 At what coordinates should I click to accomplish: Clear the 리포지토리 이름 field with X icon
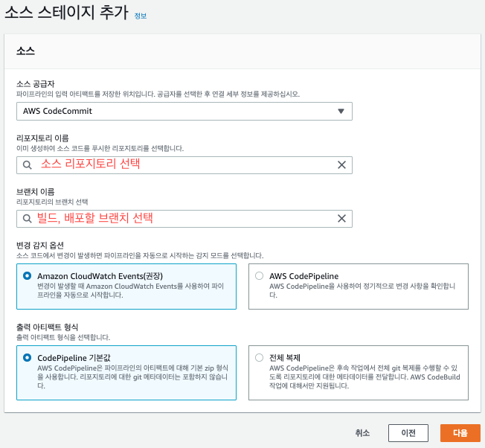tap(341, 165)
